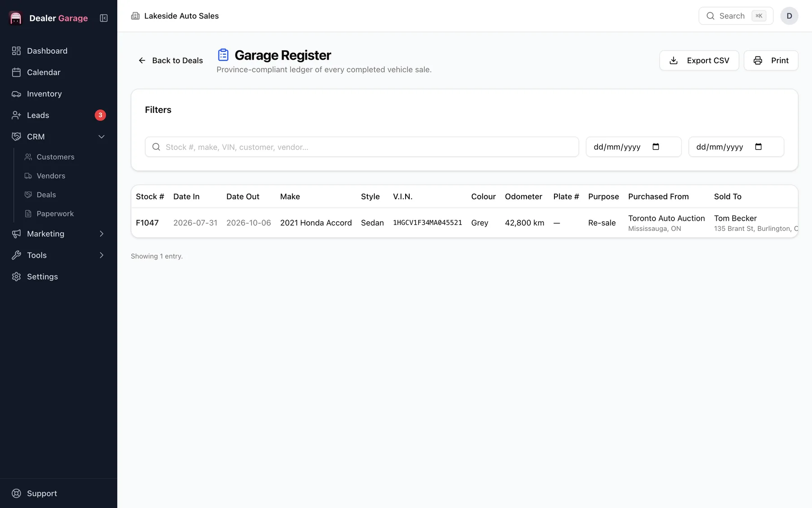Click the second date filter field
Image resolution: width=812 pixels, height=508 pixels.
(736, 147)
